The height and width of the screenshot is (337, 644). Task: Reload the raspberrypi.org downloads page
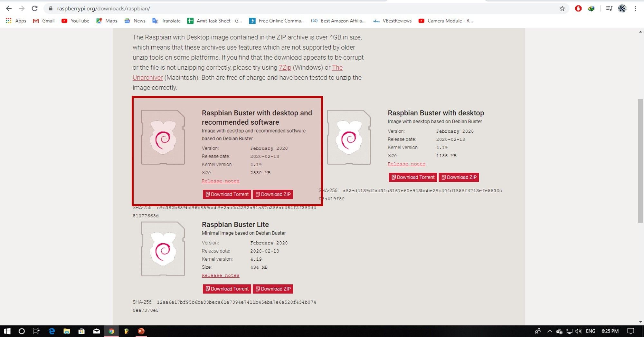(35, 8)
